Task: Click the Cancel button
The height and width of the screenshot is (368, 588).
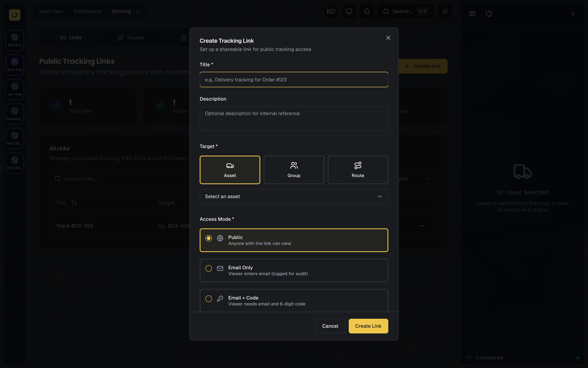Action: click(330, 326)
